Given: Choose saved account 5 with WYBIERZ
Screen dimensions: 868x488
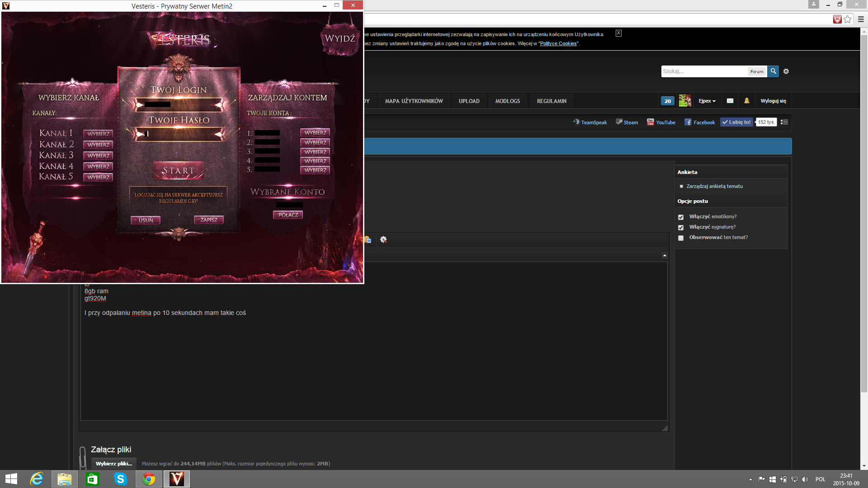Looking at the screenshot, I should tap(315, 170).
